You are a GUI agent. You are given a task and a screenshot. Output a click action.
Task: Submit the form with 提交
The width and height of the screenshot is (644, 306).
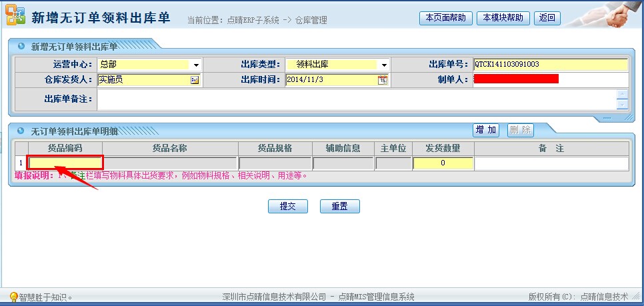pos(287,207)
